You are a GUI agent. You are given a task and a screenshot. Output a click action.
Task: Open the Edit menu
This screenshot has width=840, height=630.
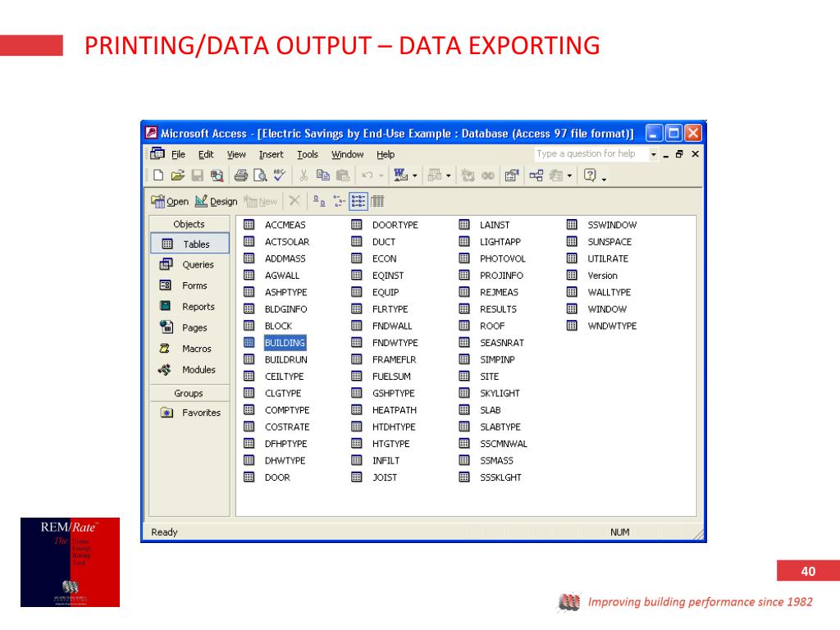coord(206,154)
